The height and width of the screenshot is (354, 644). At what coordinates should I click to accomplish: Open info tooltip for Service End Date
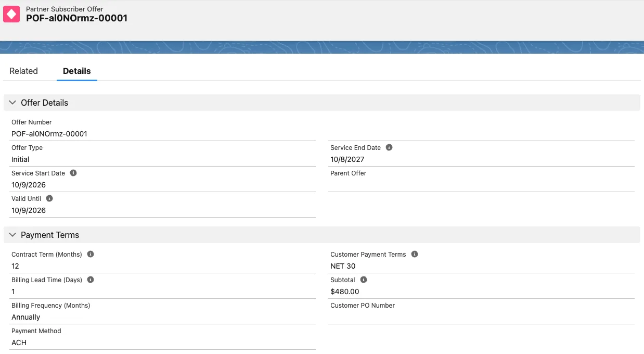click(x=389, y=147)
